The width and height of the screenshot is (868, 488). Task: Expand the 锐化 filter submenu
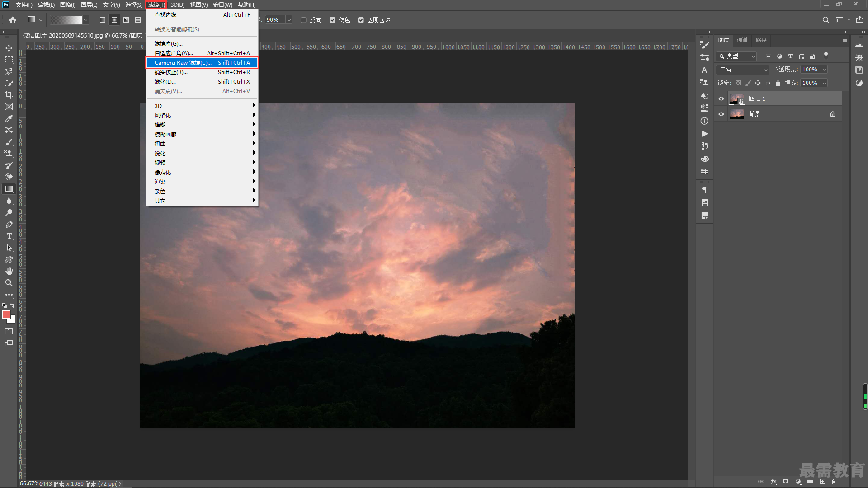point(202,153)
